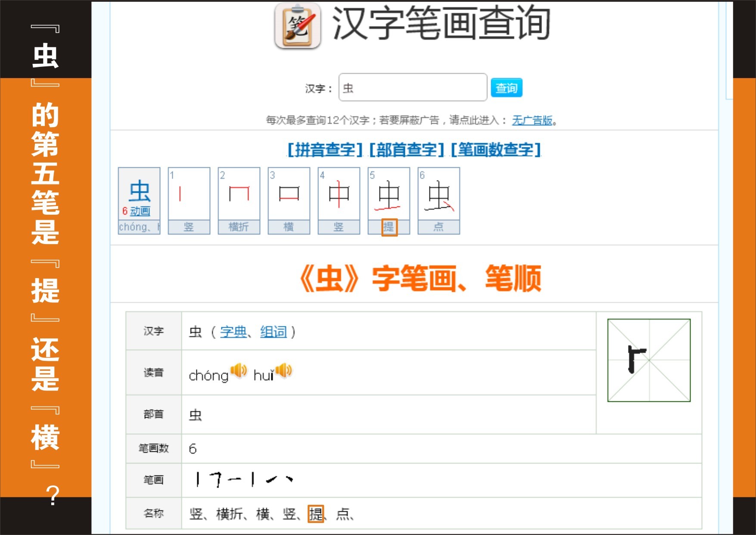Open the 动画 animation link
The width and height of the screenshot is (756, 535).
(x=140, y=211)
